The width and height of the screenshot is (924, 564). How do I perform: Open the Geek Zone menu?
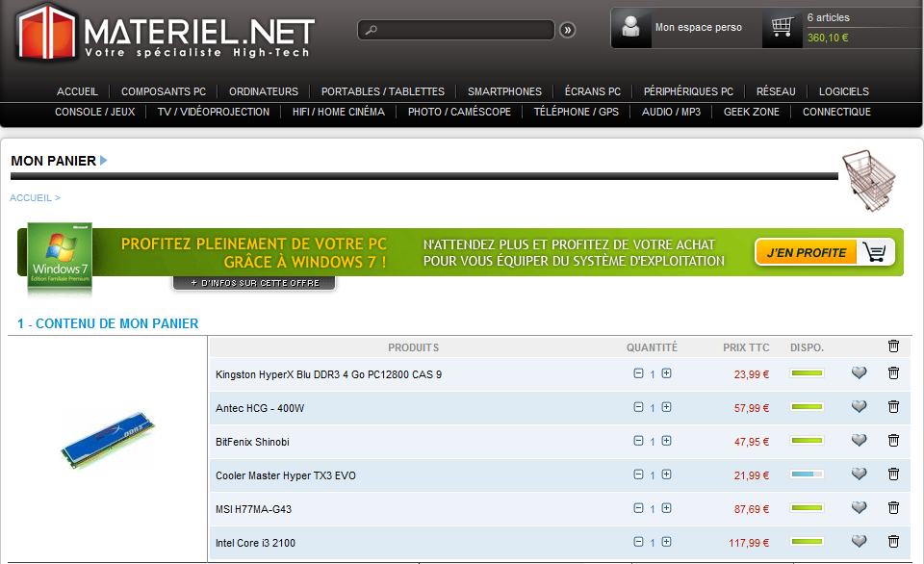click(x=751, y=112)
